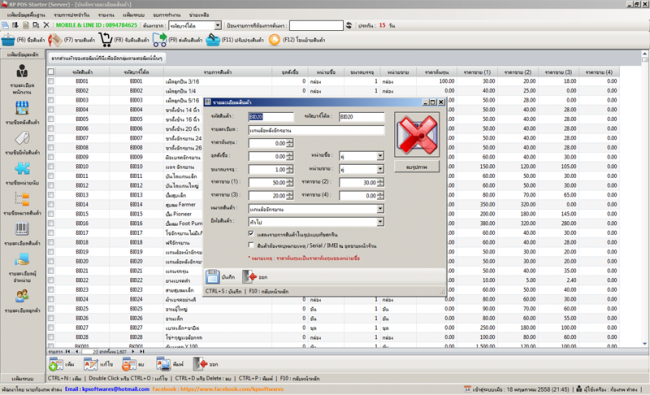Click the product code field containing B0020
This screenshot has height=395, width=650.
[x=271, y=117]
